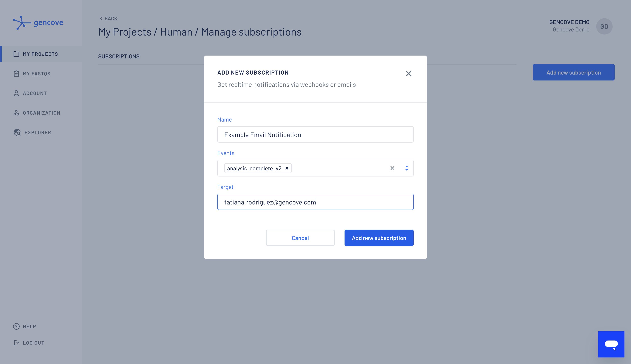Switch to the SUBSCRIPTIONS tab

pyautogui.click(x=119, y=57)
